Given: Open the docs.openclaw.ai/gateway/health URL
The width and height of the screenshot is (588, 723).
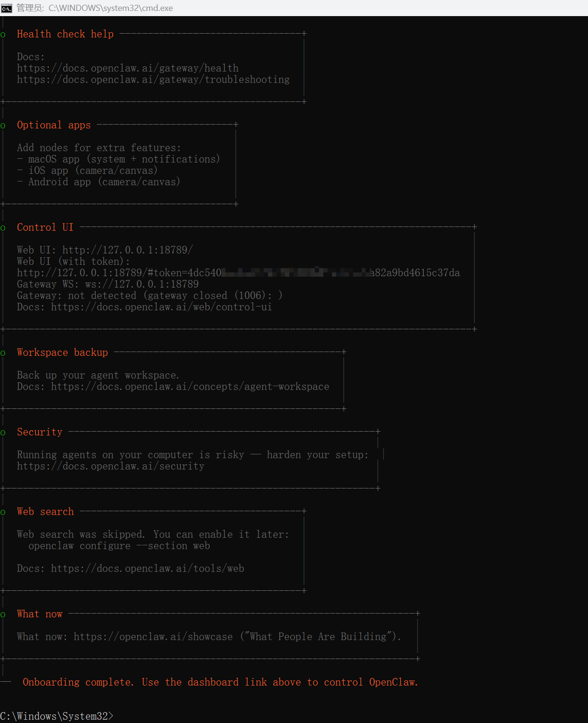Looking at the screenshot, I should pyautogui.click(x=128, y=68).
